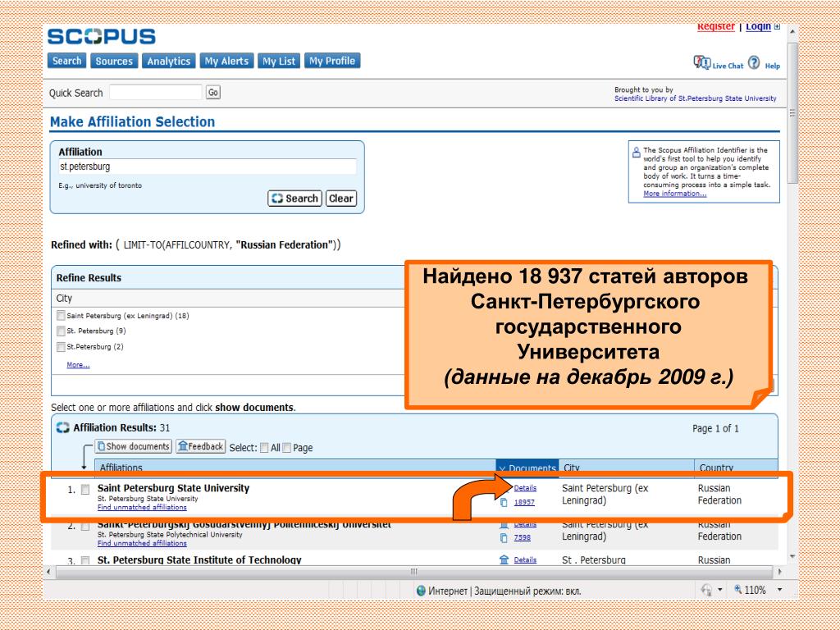The image size is (840, 630).
Task: Tick Saint Petersburg (ex Leningrad) (18) checkbox
Action: [61, 316]
